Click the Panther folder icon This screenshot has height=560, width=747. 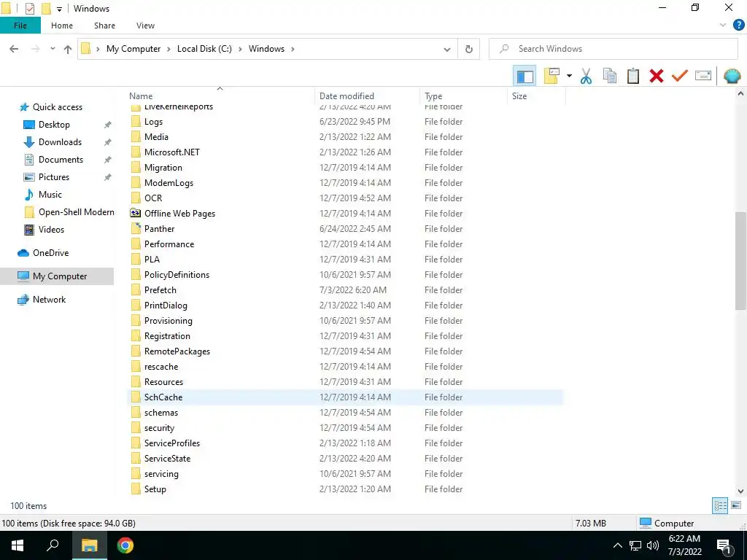135,228
